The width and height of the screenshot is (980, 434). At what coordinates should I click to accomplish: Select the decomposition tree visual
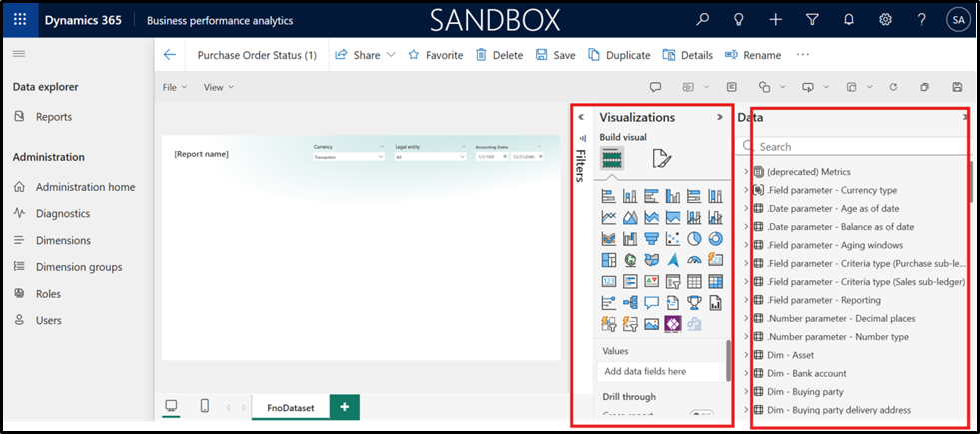(x=630, y=303)
